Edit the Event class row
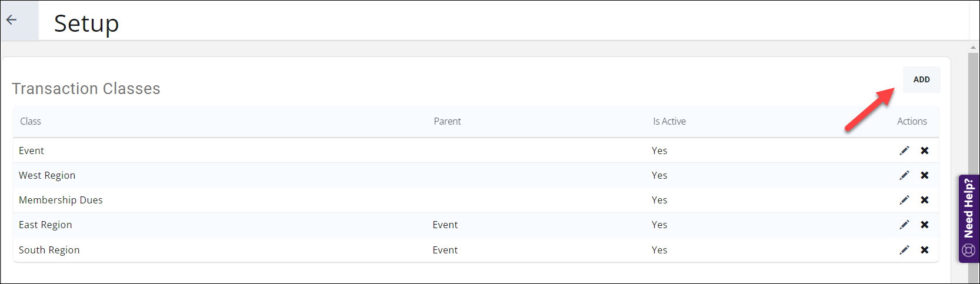Viewport: 980px width, 284px height. point(904,151)
